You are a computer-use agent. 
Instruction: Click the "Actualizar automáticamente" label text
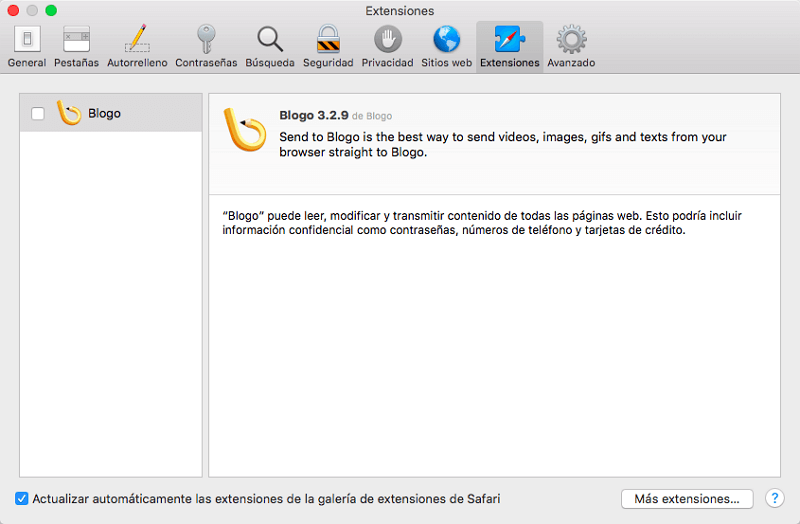(x=266, y=498)
